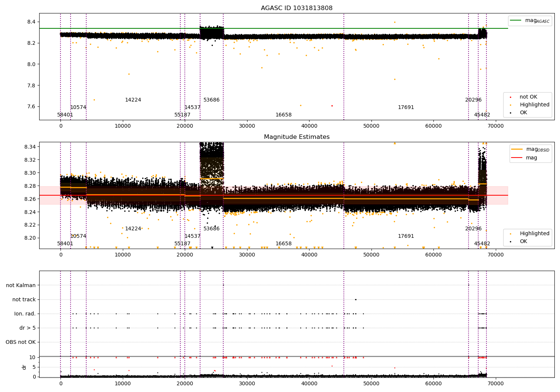
Task: Click OBSID label 58401 in middle panel
Action: coord(65,244)
